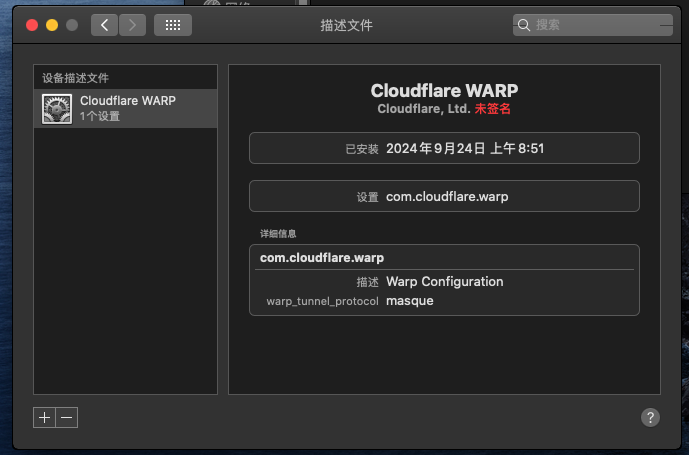Show all preferences with the grid button

(172, 24)
